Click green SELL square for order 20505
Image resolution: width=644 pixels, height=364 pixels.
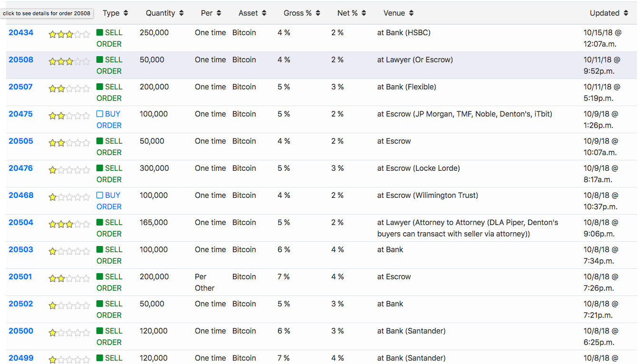pos(100,141)
